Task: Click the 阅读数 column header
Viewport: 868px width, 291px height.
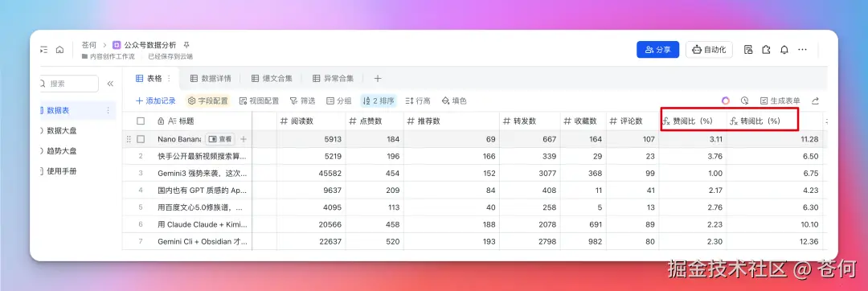Action: pos(311,121)
